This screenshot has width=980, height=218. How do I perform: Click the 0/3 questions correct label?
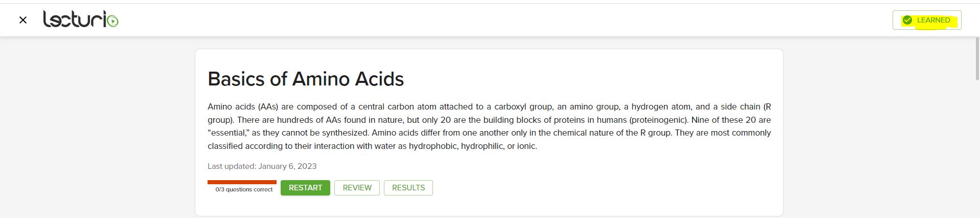click(x=244, y=189)
